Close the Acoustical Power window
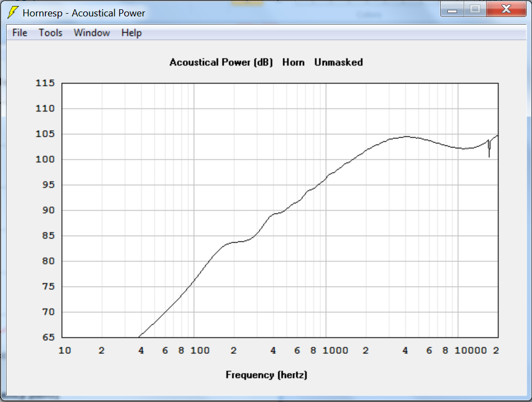The width and height of the screenshot is (532, 402). pyautogui.click(x=506, y=9)
